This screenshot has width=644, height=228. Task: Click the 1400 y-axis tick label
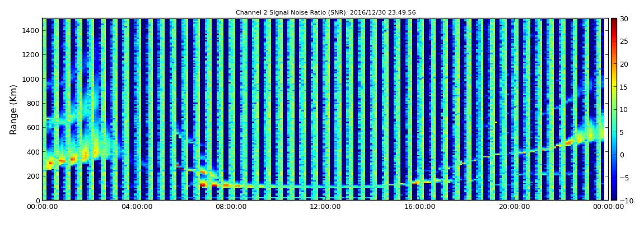click(x=31, y=30)
